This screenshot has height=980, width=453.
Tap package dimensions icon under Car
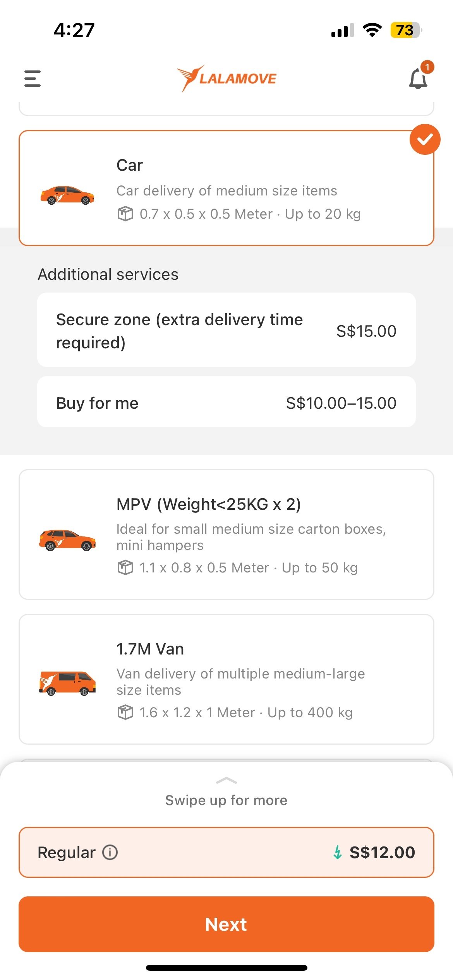pos(125,214)
